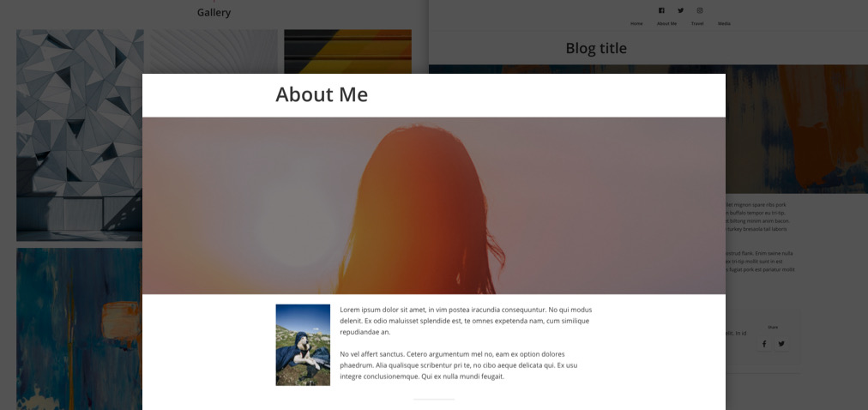Screen dimensions: 868x410
Task: Click the About Me page heading
Action: 322,94
